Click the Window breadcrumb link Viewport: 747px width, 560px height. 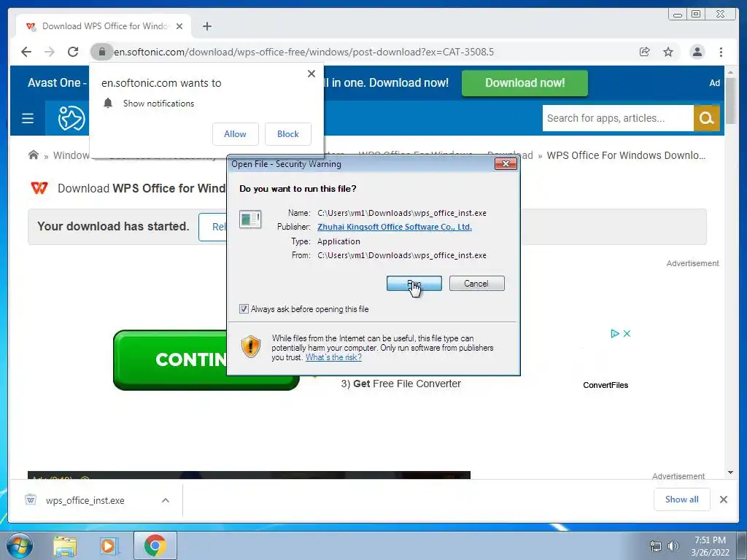pos(71,155)
